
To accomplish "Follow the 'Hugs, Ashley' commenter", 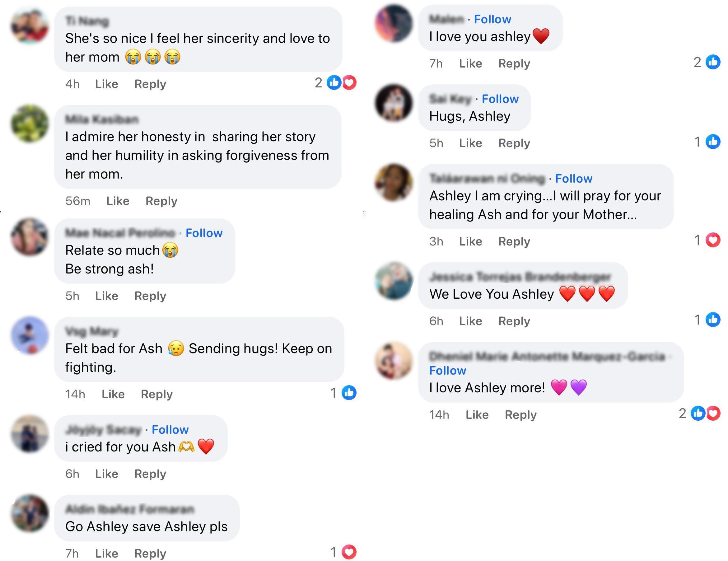I will (500, 99).
